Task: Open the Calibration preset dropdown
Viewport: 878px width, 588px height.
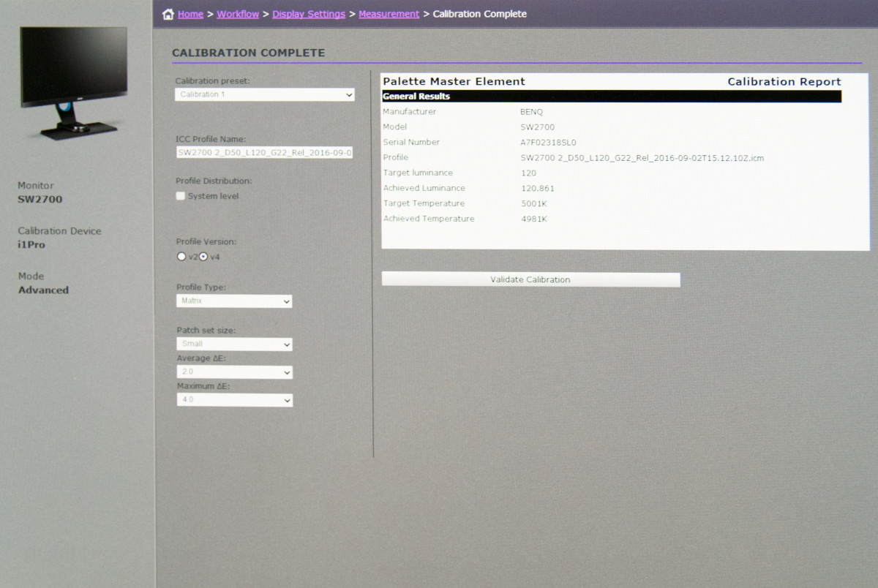Action: (x=265, y=94)
